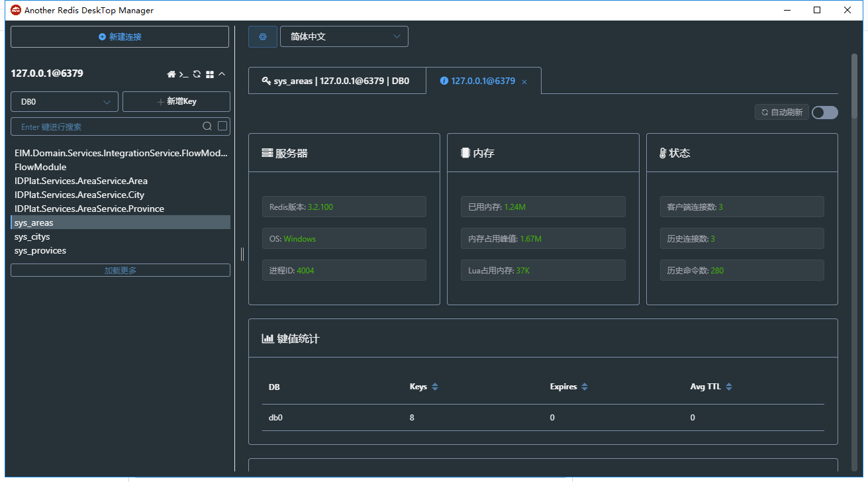Open the 简体中文 language dropdown
This screenshot has width=868, height=482.
pyautogui.click(x=344, y=37)
